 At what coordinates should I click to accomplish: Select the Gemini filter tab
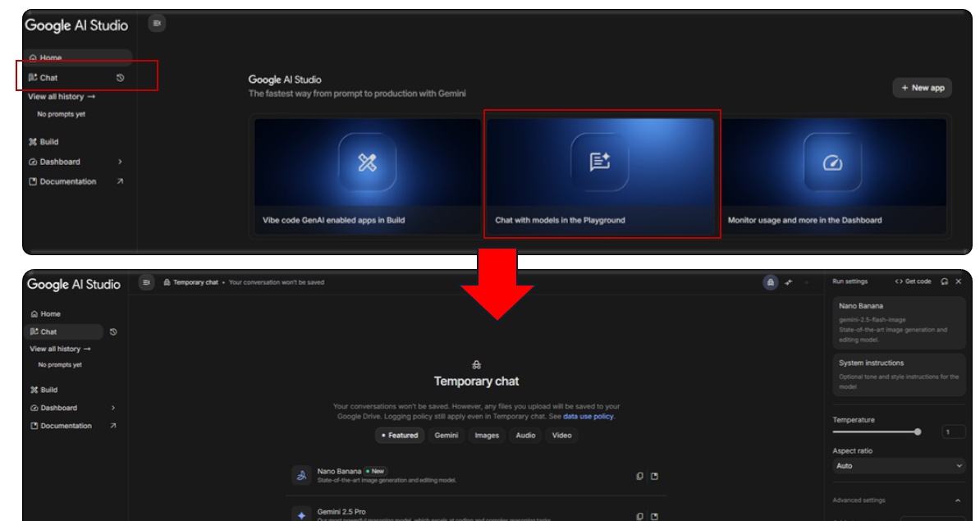pos(446,436)
